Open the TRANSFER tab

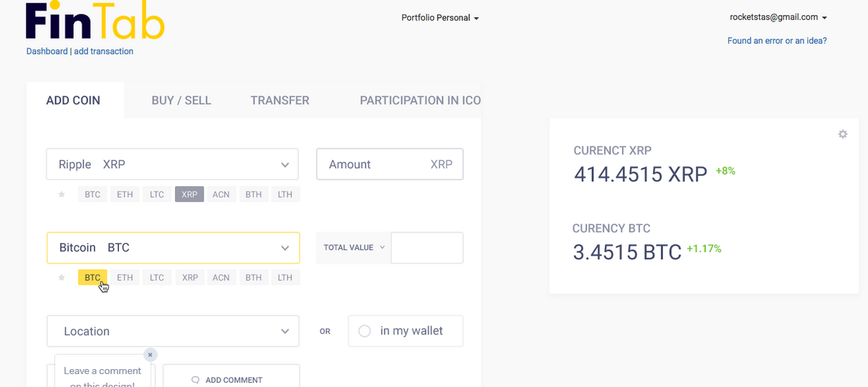pos(280,100)
